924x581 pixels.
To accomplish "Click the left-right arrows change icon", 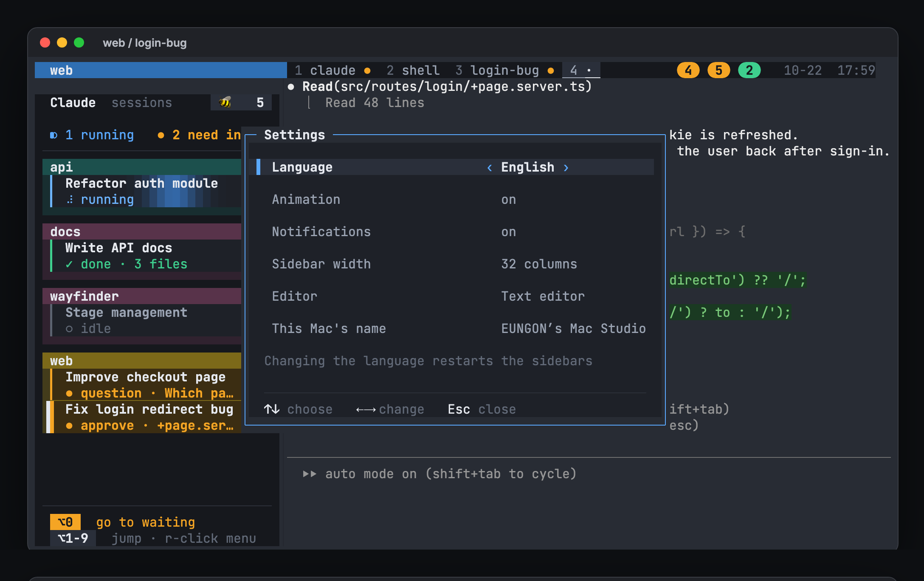I will (366, 409).
